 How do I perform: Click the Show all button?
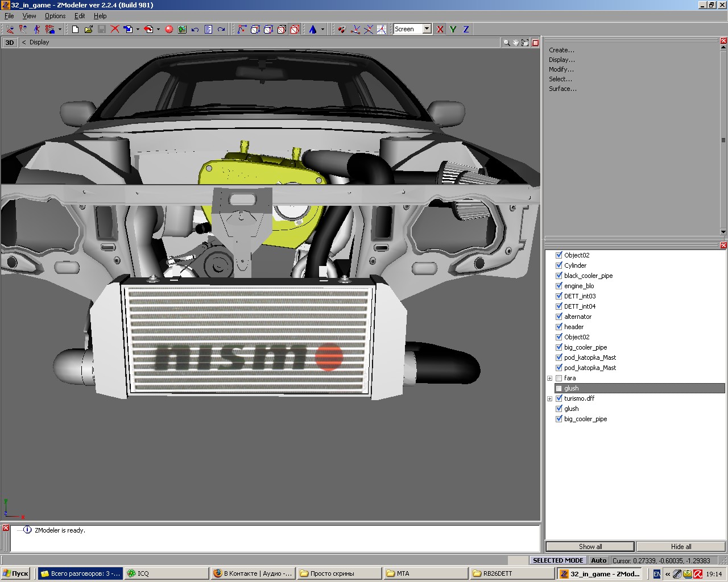[590, 546]
